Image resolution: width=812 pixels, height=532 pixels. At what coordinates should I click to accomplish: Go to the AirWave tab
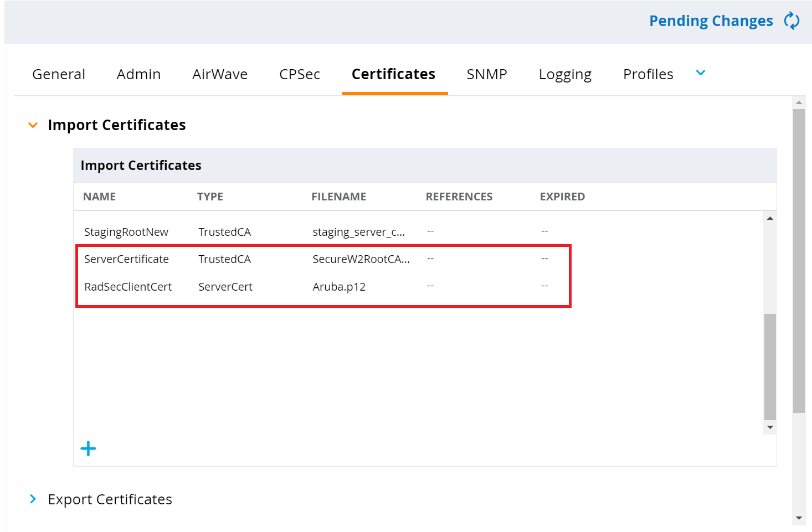click(x=220, y=74)
